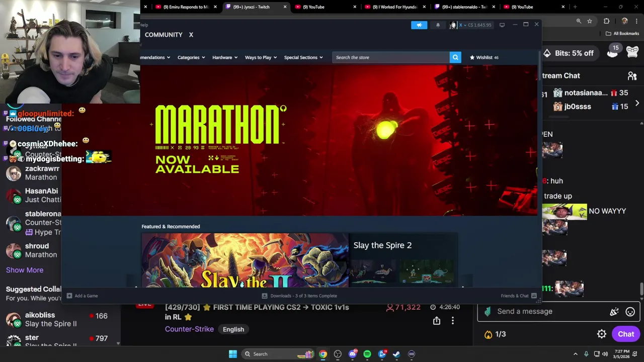Click Add a Game plus icon
The image size is (644, 362).
click(x=69, y=296)
